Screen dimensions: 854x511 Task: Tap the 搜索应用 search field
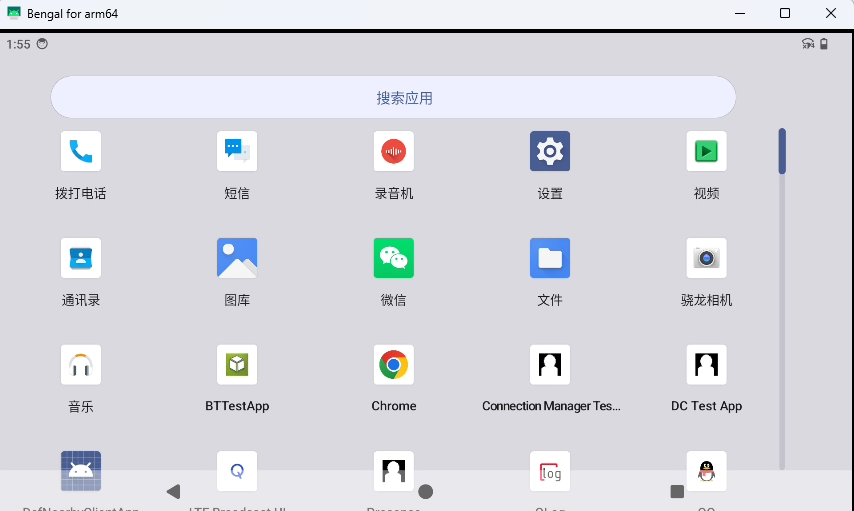pos(393,98)
